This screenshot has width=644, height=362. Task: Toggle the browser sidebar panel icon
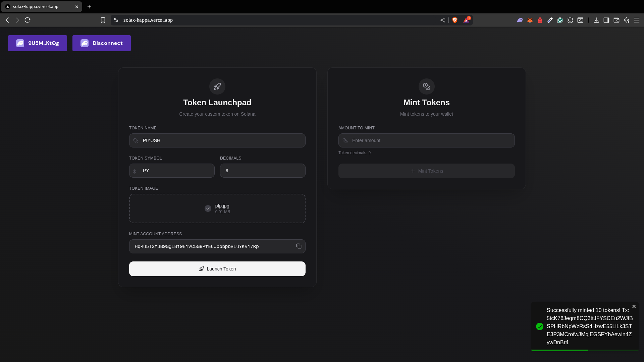606,20
